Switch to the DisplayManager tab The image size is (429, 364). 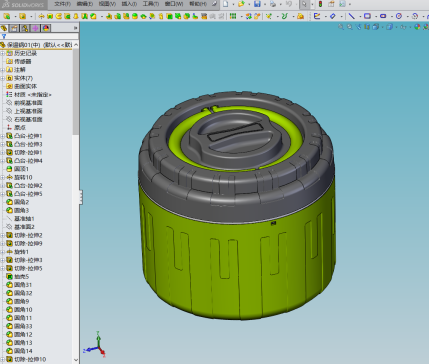click(46, 28)
